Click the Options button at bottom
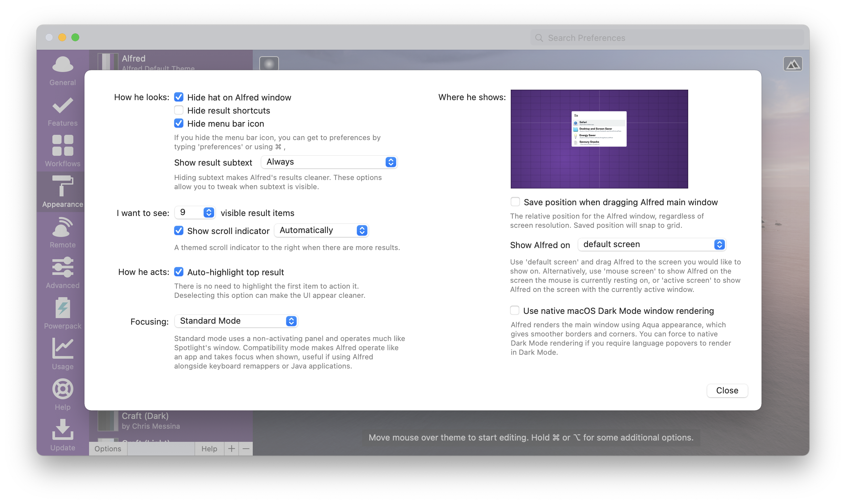 pyautogui.click(x=108, y=449)
